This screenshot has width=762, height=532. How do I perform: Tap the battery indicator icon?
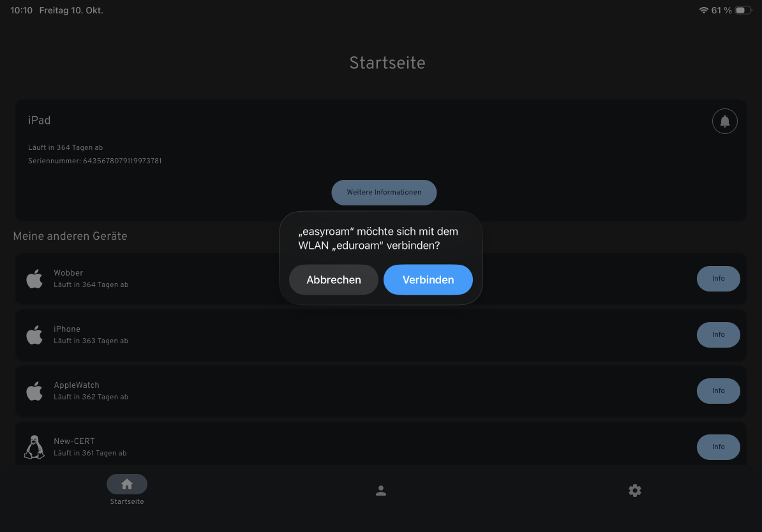(743, 10)
